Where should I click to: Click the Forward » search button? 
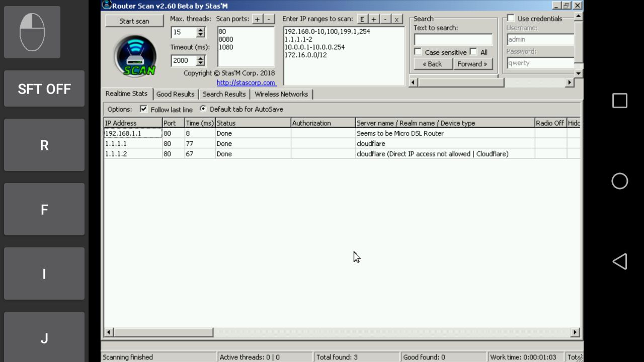(x=472, y=64)
